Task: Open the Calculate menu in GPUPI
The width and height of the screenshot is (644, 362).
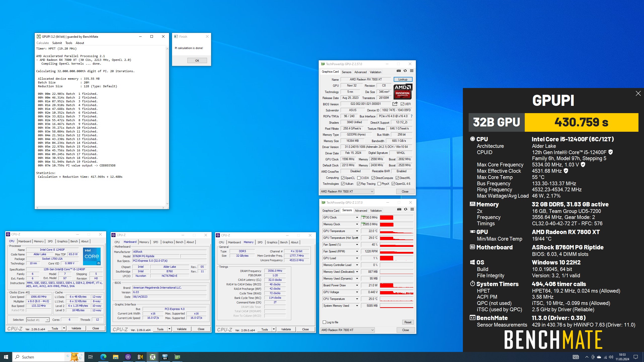Action: (x=43, y=43)
